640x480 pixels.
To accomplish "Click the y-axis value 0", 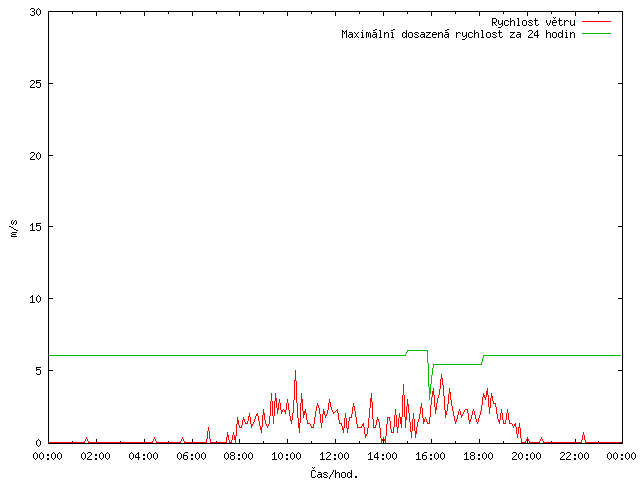I will pyautogui.click(x=39, y=443).
